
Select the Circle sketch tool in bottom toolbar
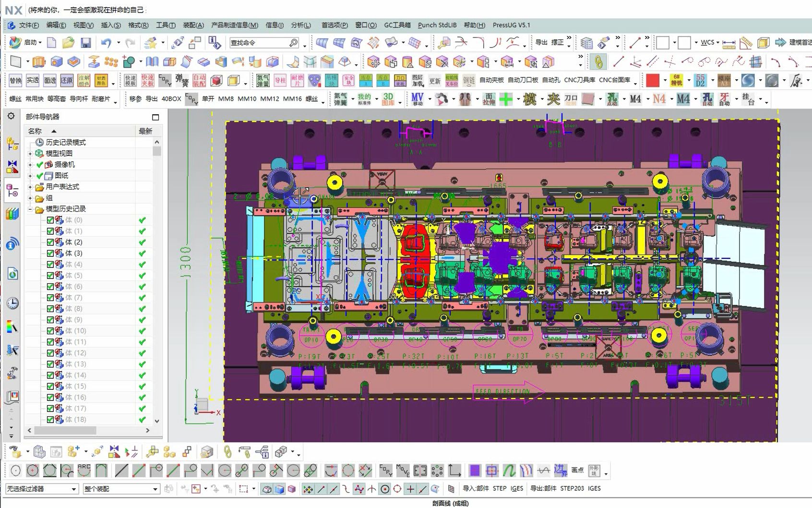pyautogui.click(x=15, y=471)
